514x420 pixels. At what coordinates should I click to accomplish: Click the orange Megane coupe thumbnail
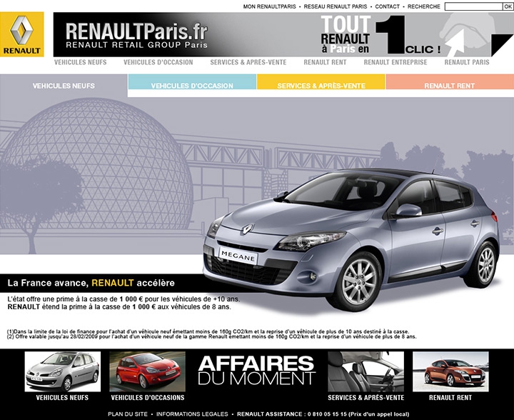(450, 371)
